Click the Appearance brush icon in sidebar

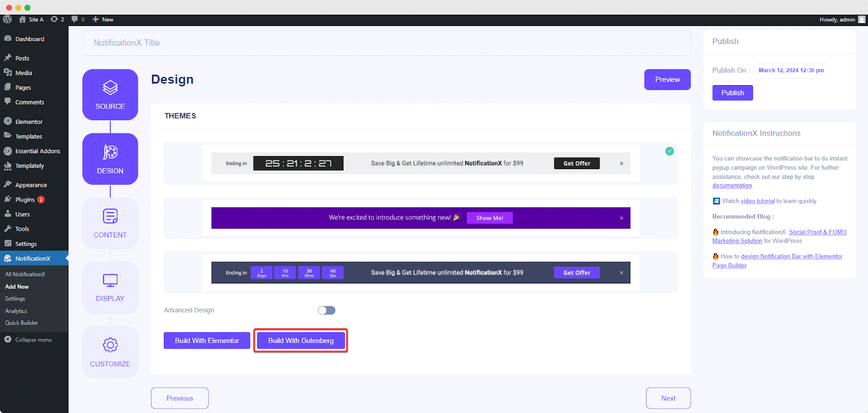(x=8, y=185)
